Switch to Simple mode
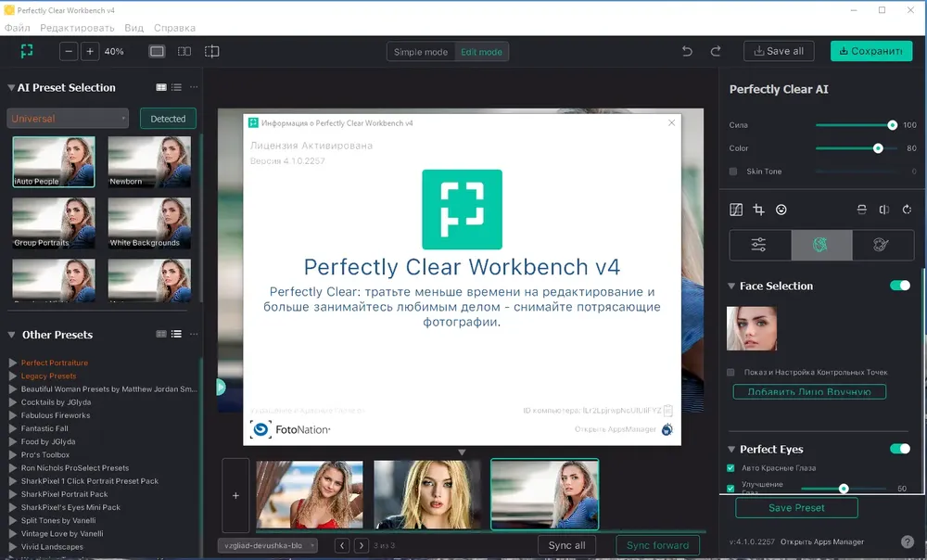This screenshot has height=560, width=927. click(421, 52)
